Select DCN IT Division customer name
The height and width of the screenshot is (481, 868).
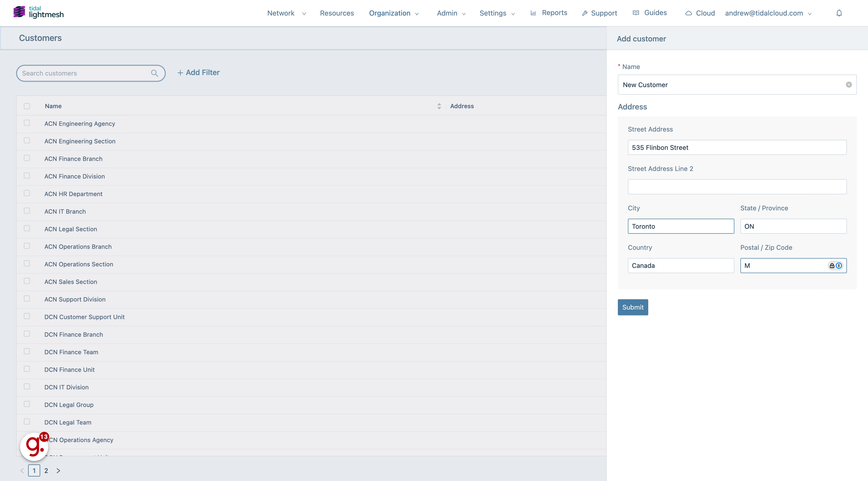tap(66, 387)
